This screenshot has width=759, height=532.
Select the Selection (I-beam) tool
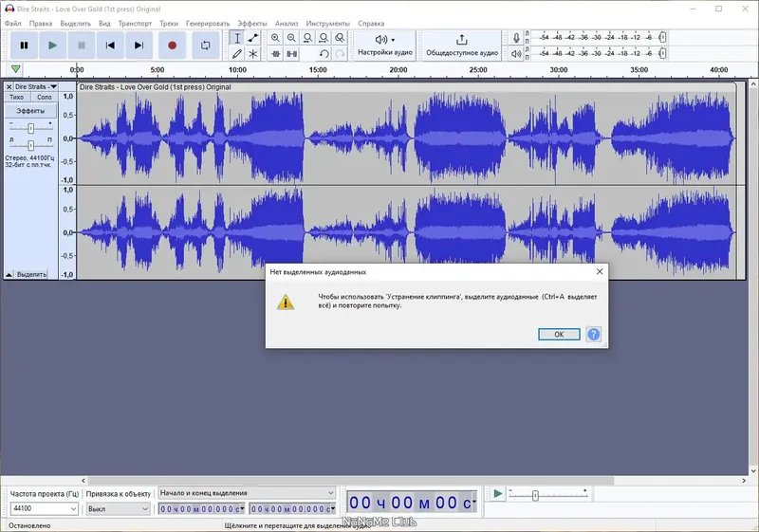236,38
